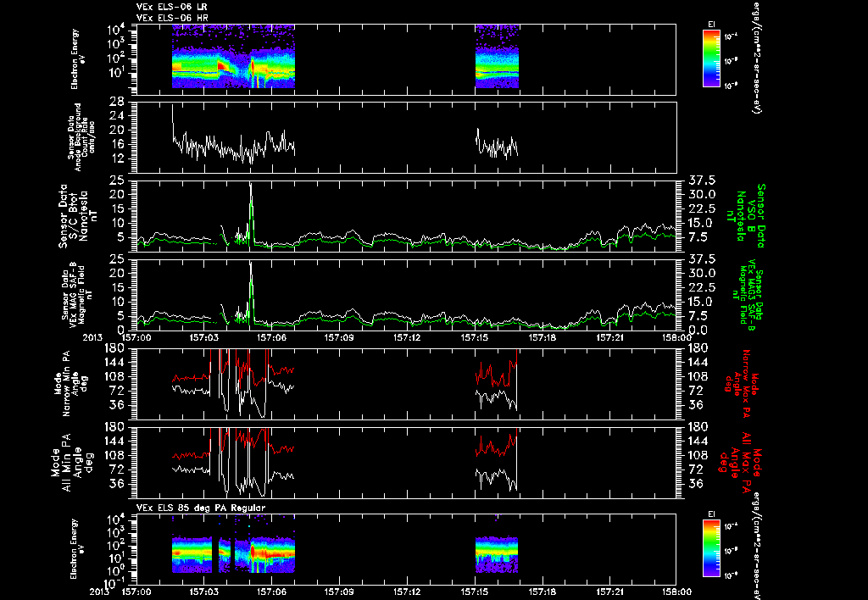
Task: Click the '157:06' tick under the 85 deg PA spectrogram
Action: [272, 592]
